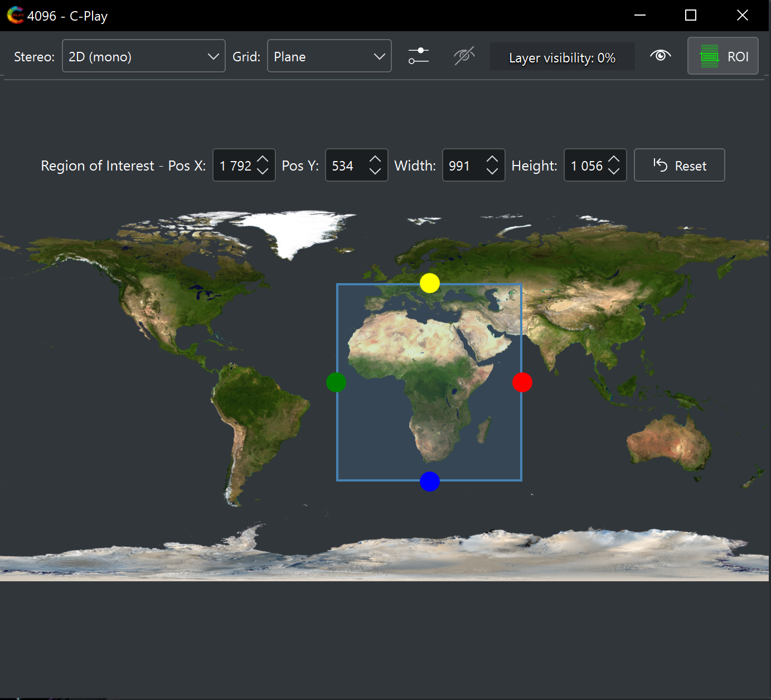Click the Layer visibility 0% slider
771x700 pixels.
click(562, 57)
